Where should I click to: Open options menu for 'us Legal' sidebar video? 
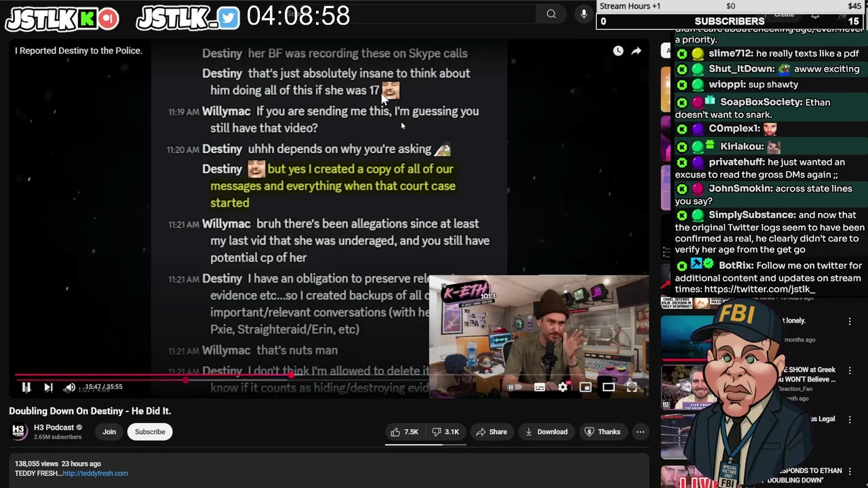click(x=850, y=420)
